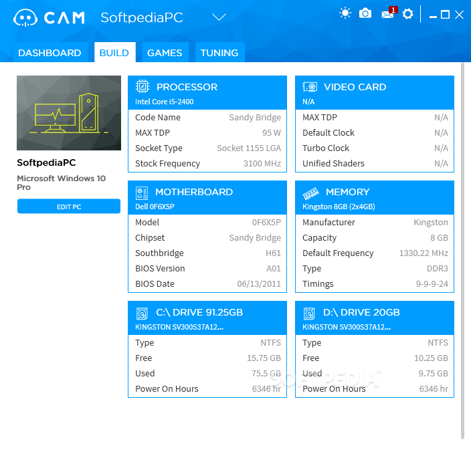The image size is (471, 476).
Task: Click Intel Core i5-2400 text
Action: (164, 102)
